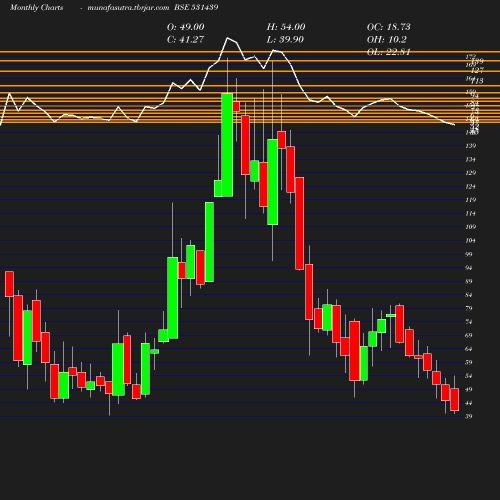Click the 'OC: 18.73' value
The image size is (500, 500).
389,27
